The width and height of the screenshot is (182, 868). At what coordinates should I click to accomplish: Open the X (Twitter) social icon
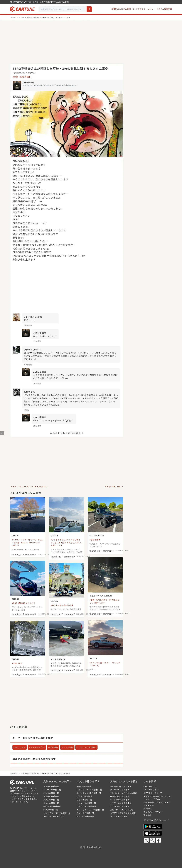pos(146,840)
